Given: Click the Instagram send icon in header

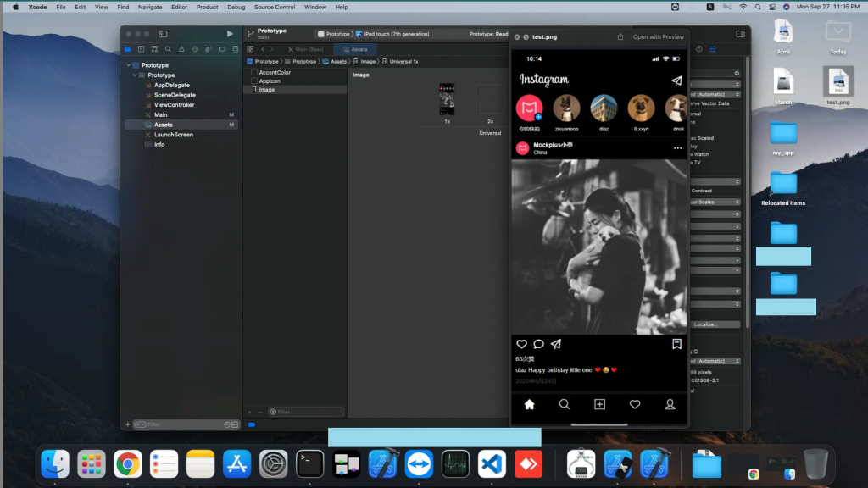Looking at the screenshot, I should (x=677, y=80).
